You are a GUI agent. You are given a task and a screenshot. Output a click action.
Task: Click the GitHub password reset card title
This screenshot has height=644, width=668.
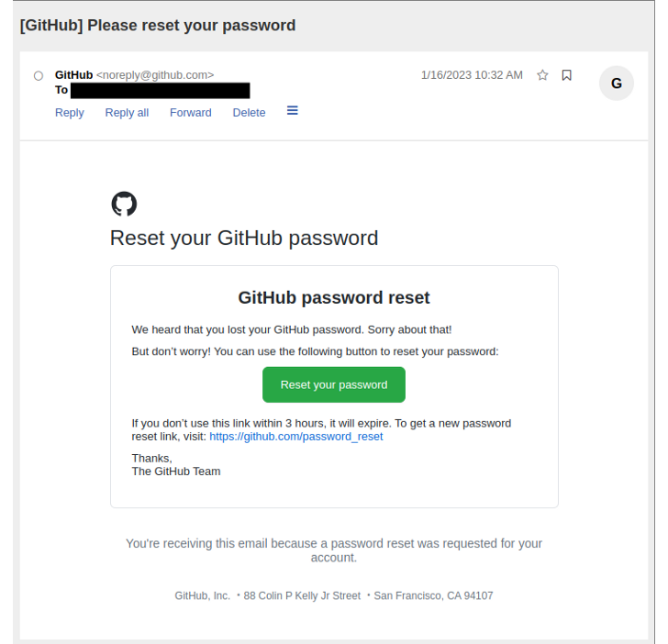coord(334,297)
